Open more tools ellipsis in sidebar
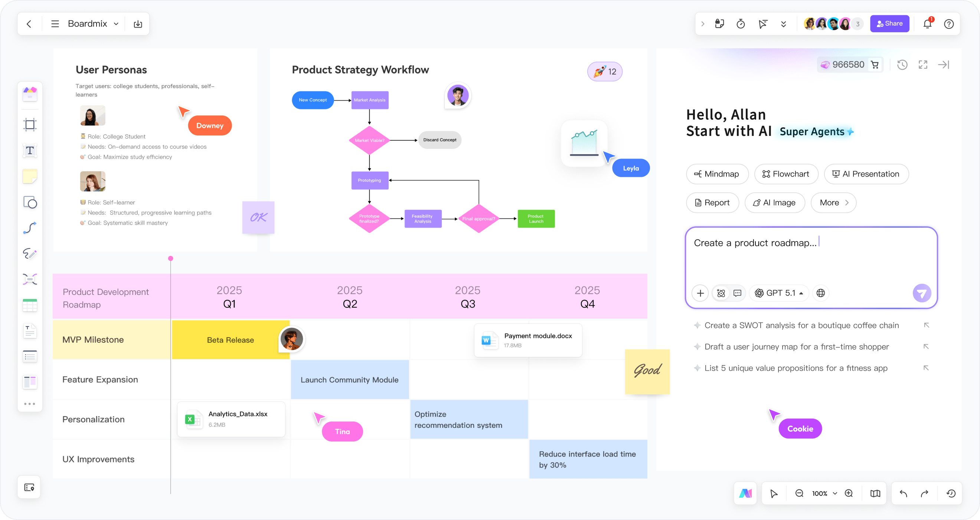 pyautogui.click(x=30, y=404)
